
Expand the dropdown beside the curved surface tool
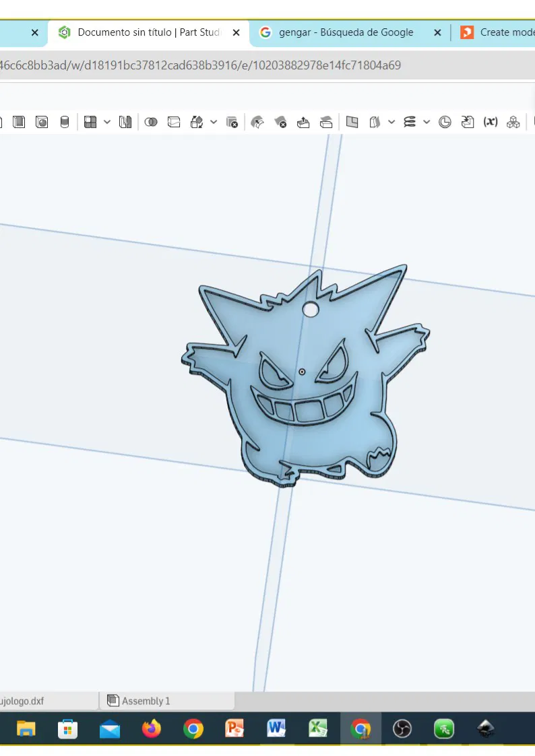pos(391,122)
